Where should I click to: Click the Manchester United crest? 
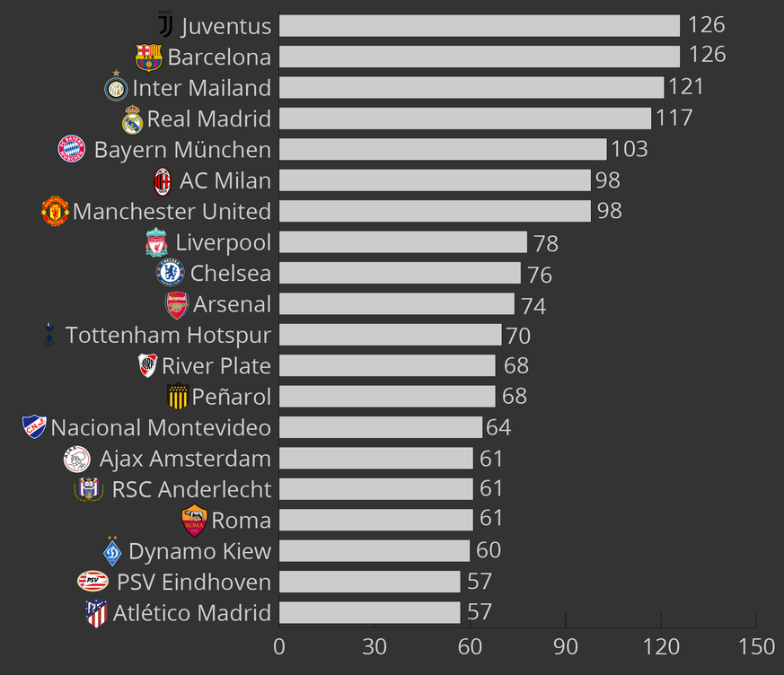tap(55, 212)
